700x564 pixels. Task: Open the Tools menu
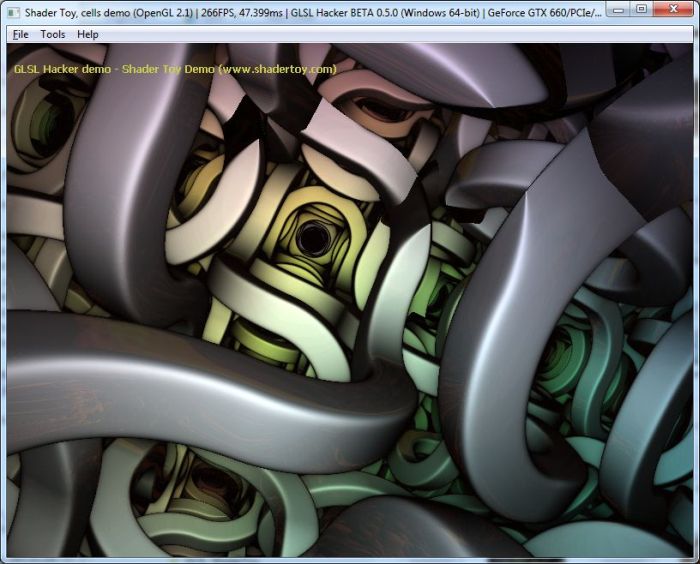pos(53,34)
